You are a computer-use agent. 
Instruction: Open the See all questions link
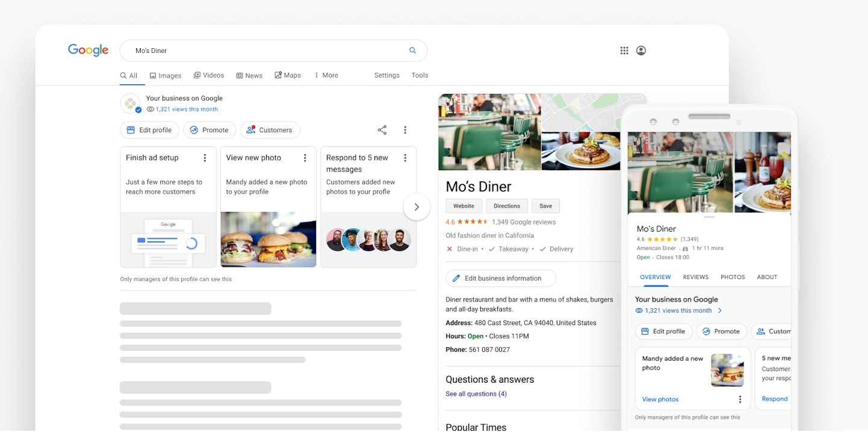476,393
